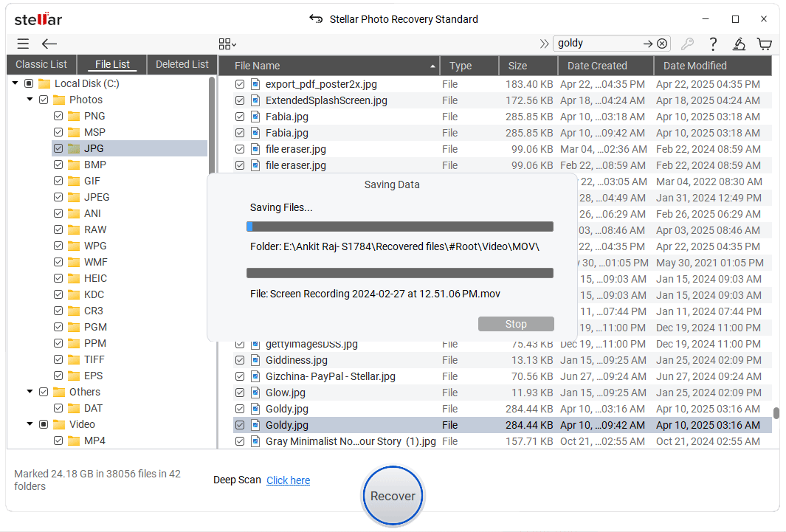Collapse the Photos folder tree
This screenshot has height=532, width=786.
29,99
